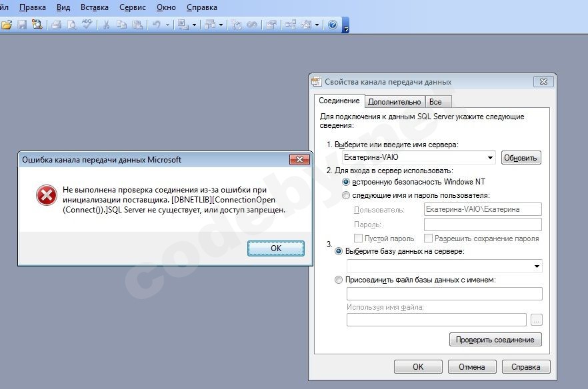Click the Пользователь input field

click(x=483, y=209)
